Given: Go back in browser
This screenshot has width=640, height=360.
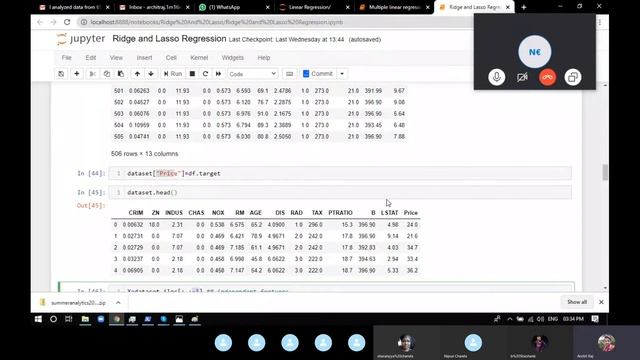Looking at the screenshot, I should 40,22.
